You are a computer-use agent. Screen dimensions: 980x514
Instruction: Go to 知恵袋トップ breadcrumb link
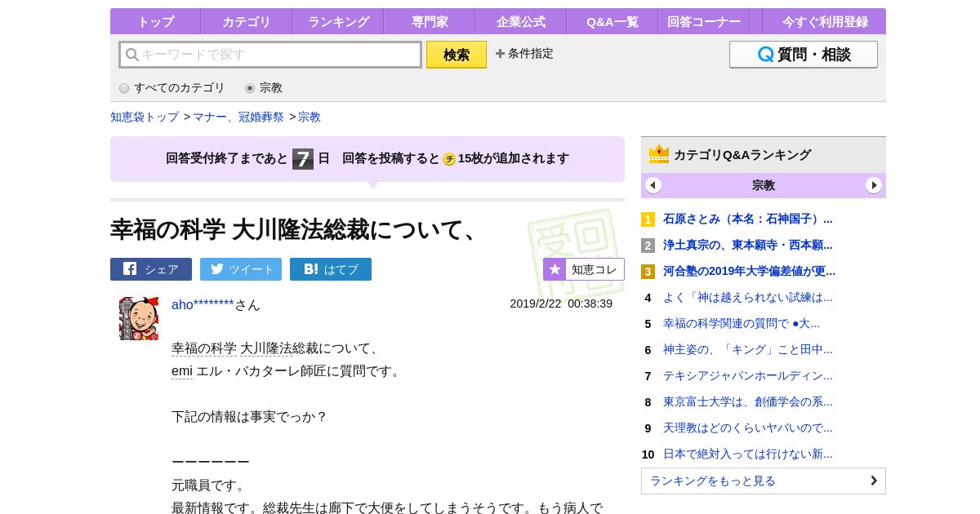[x=145, y=117]
